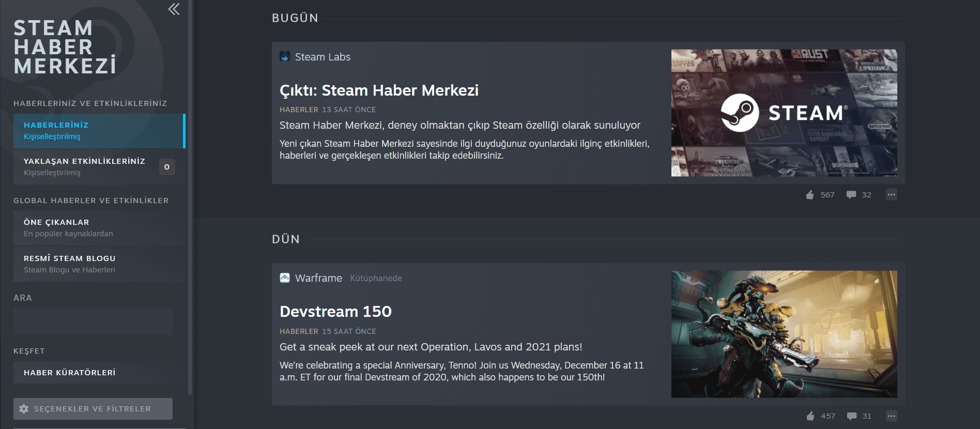This screenshot has height=429, width=980.
Task: Click the Ara search input field
Action: coord(93,321)
